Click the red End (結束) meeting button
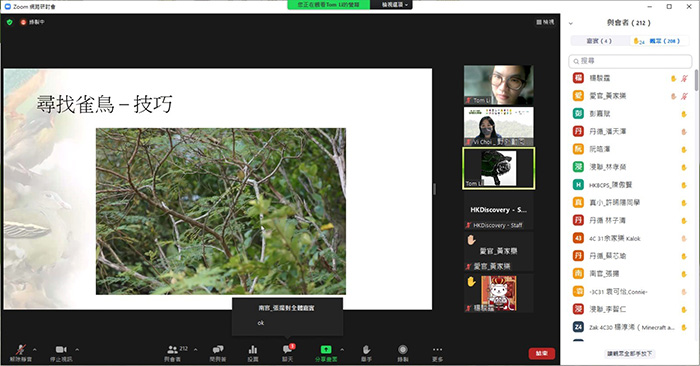The image size is (700, 366). click(542, 353)
